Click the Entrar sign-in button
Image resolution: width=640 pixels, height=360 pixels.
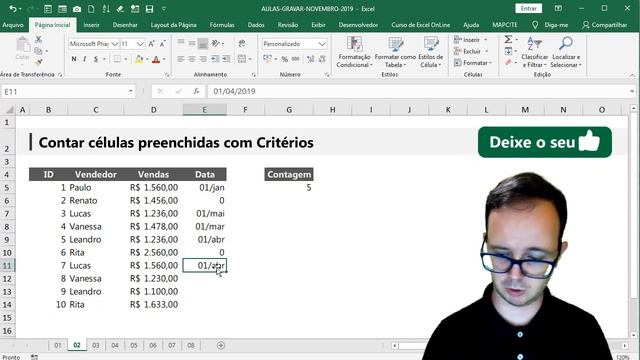pos(529,9)
